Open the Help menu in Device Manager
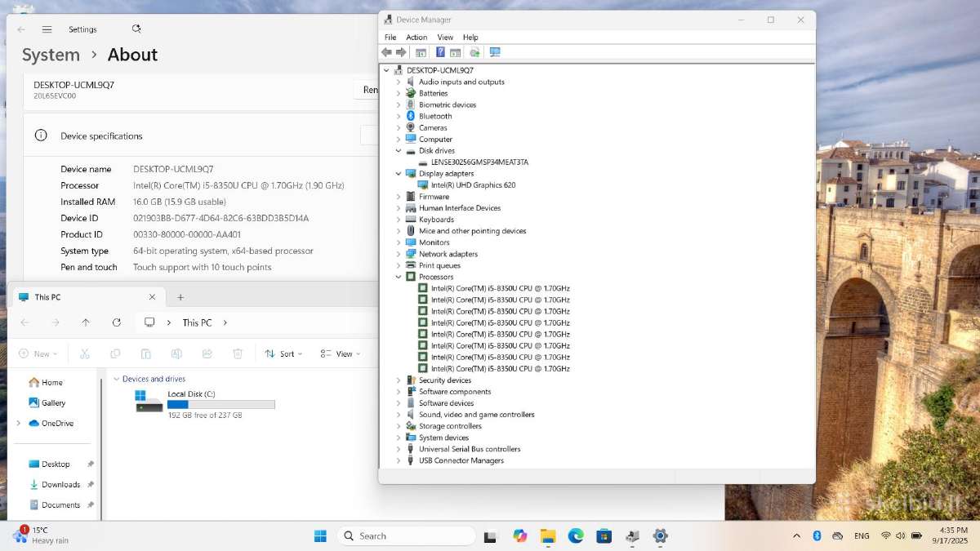 coord(470,38)
